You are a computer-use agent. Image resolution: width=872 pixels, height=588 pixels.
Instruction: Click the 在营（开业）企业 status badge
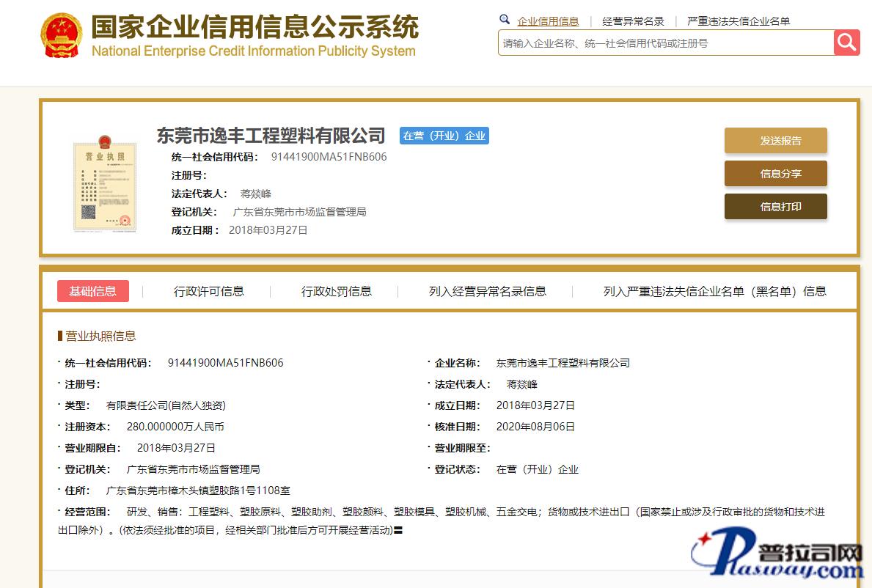(x=444, y=136)
